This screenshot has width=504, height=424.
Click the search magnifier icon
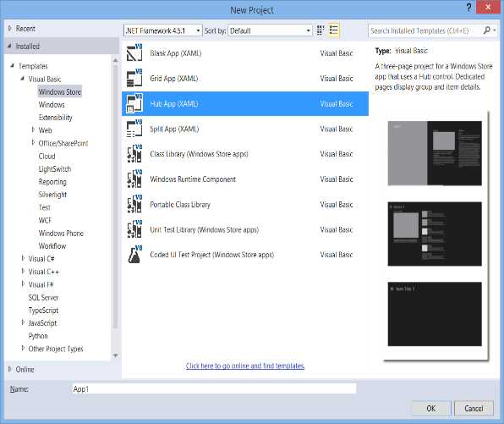coord(487,30)
